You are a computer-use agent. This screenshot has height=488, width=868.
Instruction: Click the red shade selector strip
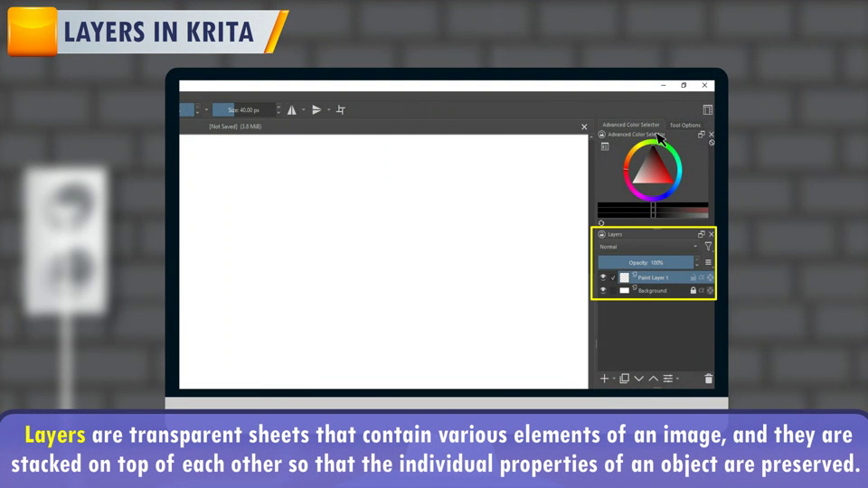coord(653,211)
